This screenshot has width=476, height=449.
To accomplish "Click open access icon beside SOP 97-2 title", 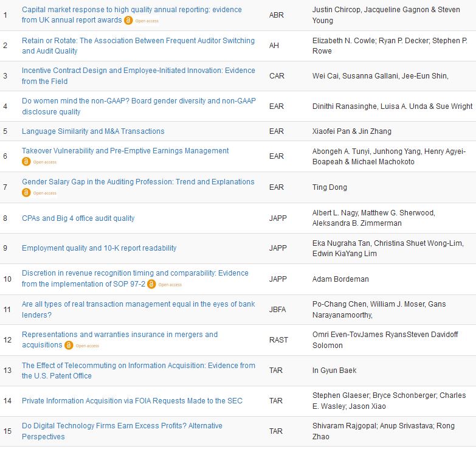I will coord(151,284).
